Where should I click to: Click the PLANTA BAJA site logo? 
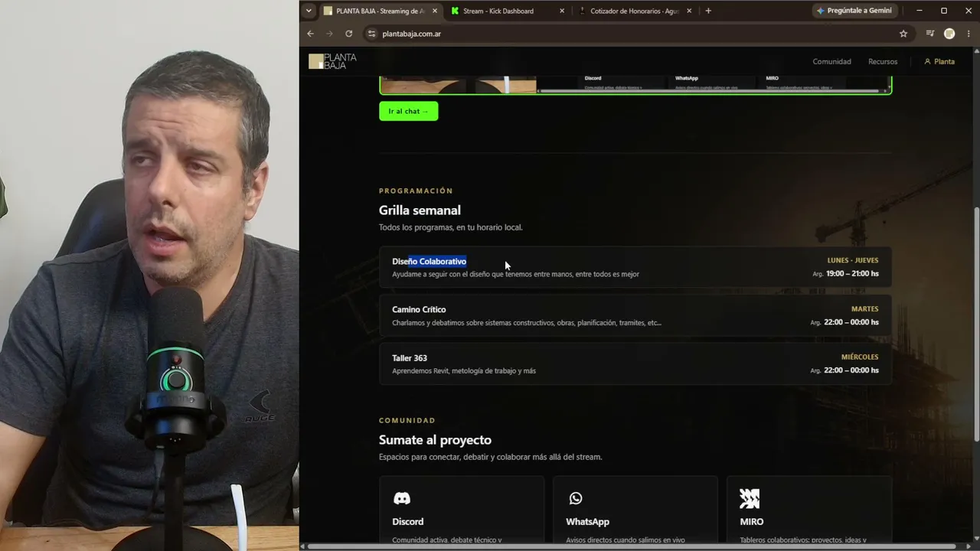[x=332, y=61]
